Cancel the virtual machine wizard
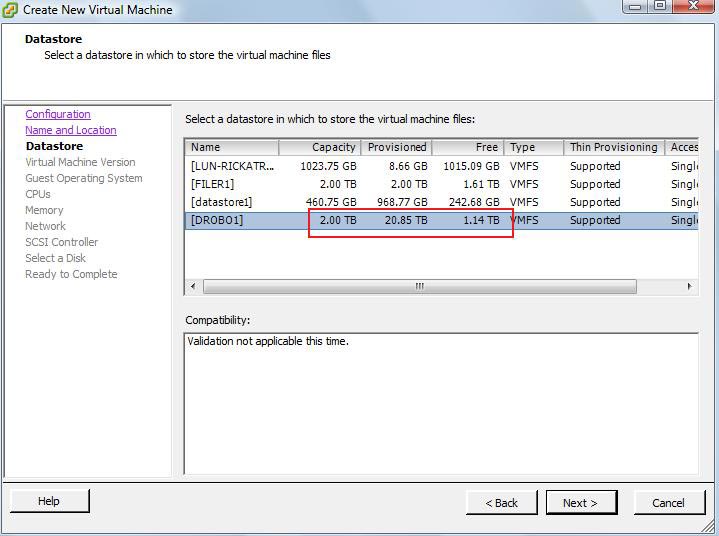 tap(668, 503)
